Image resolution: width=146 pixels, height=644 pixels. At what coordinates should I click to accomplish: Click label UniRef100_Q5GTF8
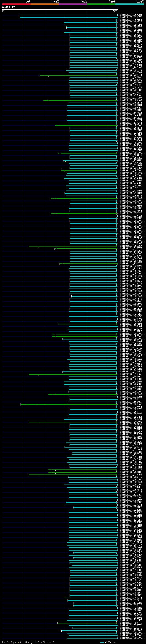131,507
